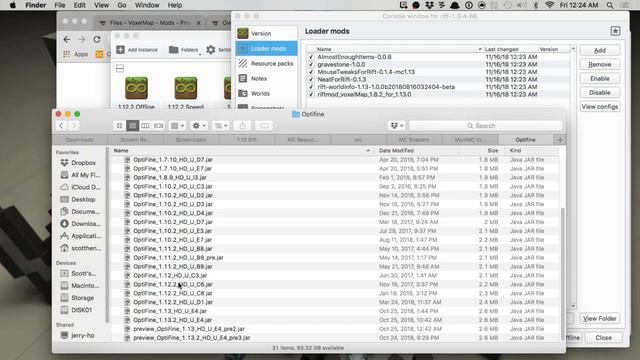640x360 pixels.
Task: Switch Finder to list view
Action: click(x=132, y=126)
